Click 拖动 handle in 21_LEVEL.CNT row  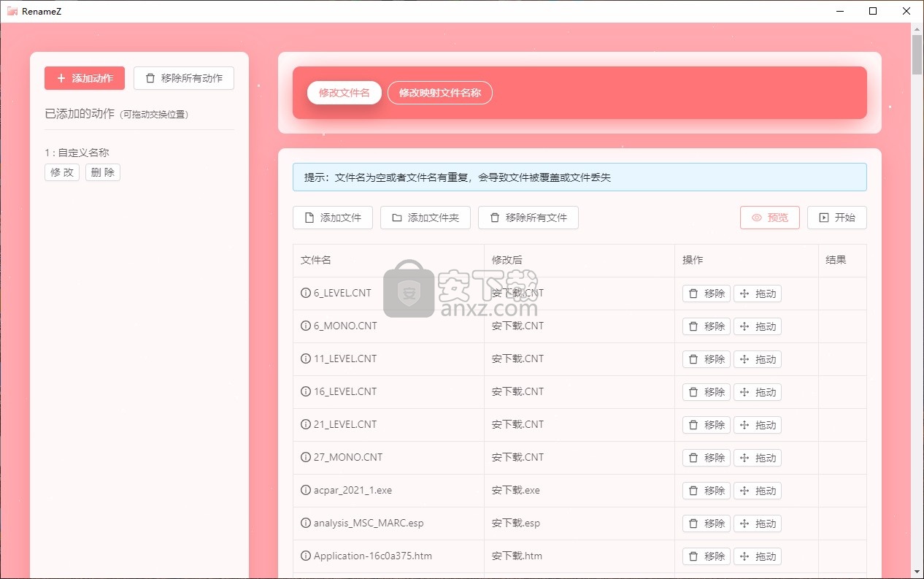pos(758,425)
